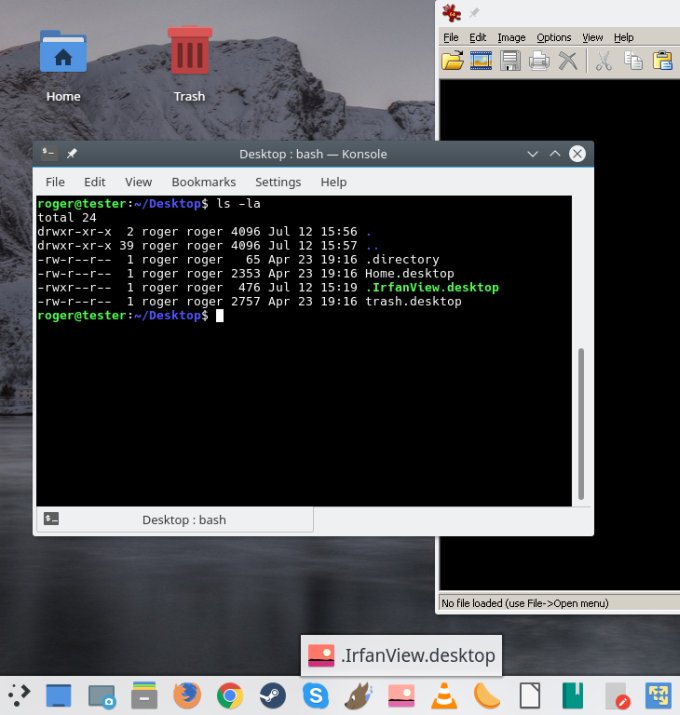Open the Settings menu in Konsole
This screenshot has height=715, width=680.
coord(278,182)
